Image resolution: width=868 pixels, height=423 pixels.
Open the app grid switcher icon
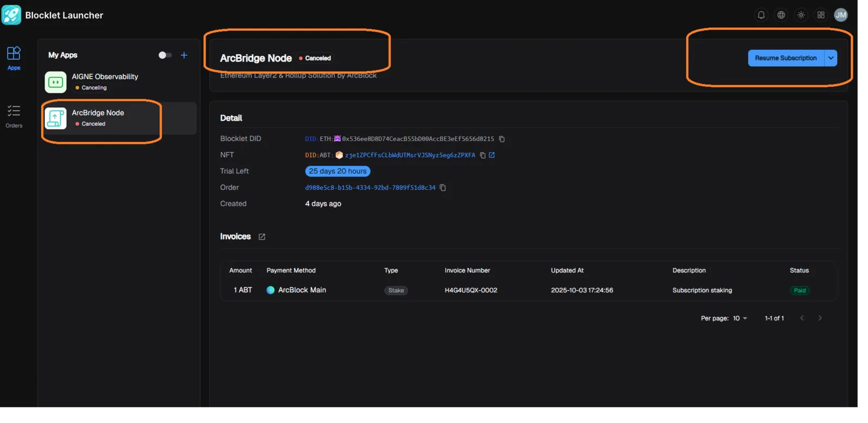(821, 15)
